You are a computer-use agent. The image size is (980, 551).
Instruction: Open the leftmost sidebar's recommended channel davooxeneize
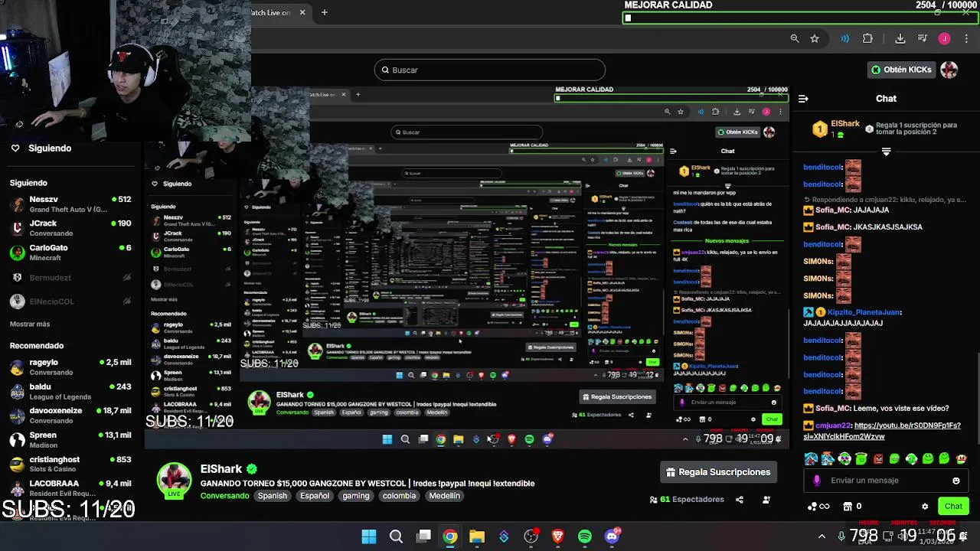coord(70,416)
